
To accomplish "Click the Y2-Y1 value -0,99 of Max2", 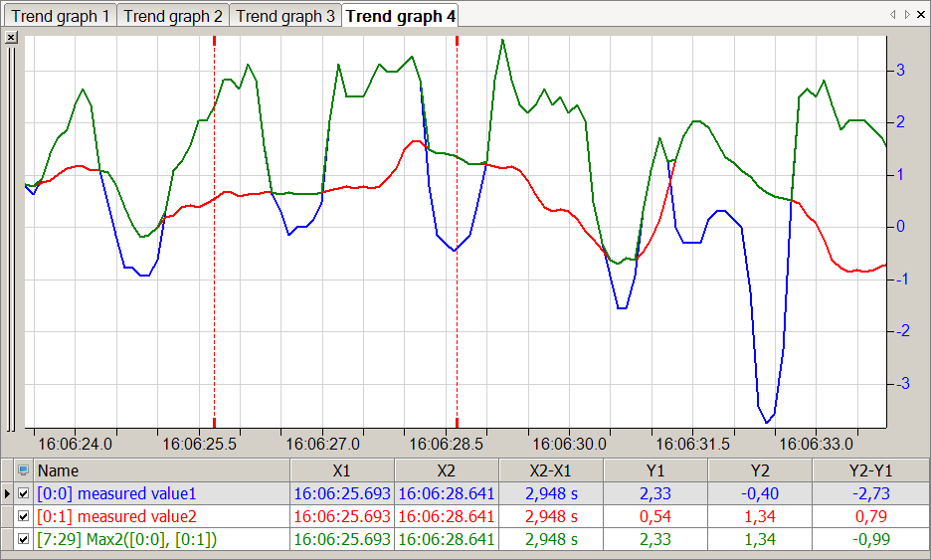I will pyautogui.click(x=871, y=539).
